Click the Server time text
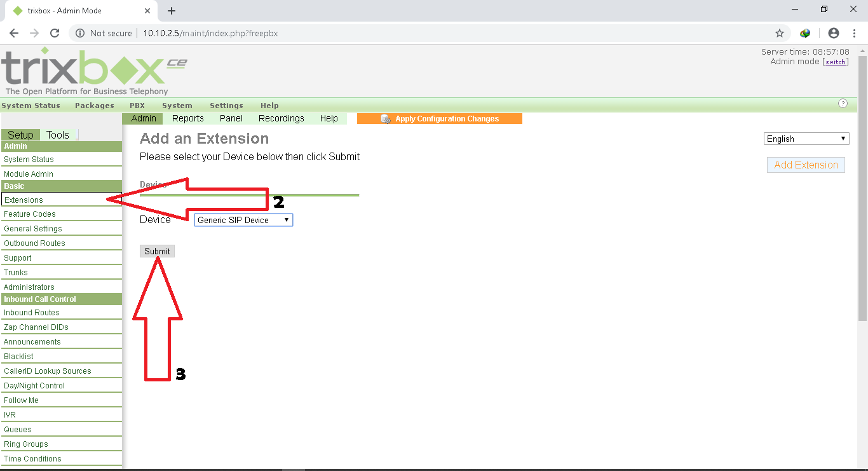The height and width of the screenshot is (471, 868). pos(805,52)
